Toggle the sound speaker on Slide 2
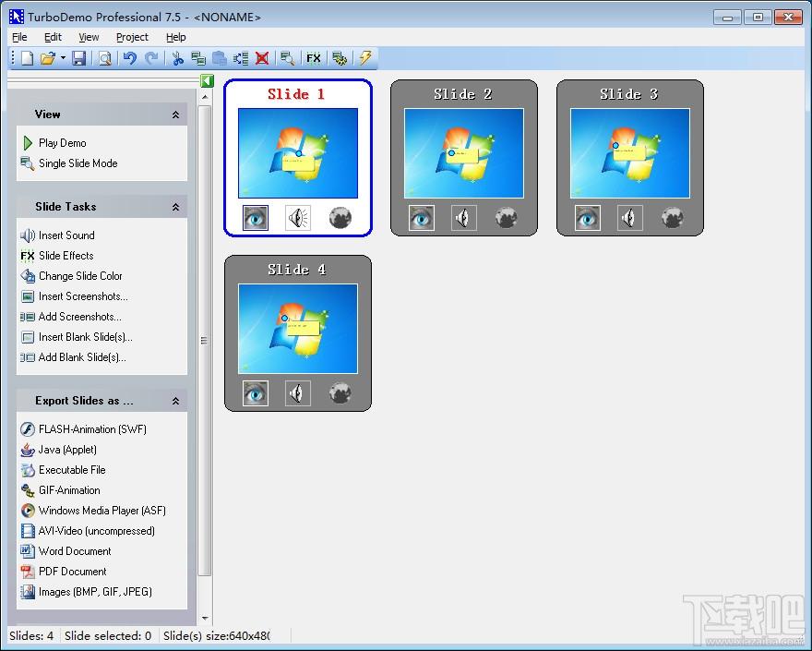This screenshot has width=812, height=651. point(464,218)
